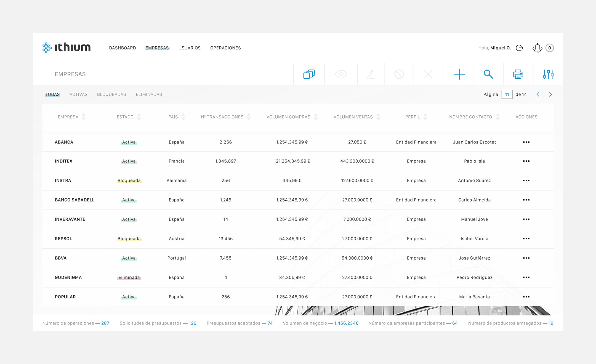This screenshot has width=596, height=364.
Task: Sort by Perfil column arrows
Action: click(425, 117)
